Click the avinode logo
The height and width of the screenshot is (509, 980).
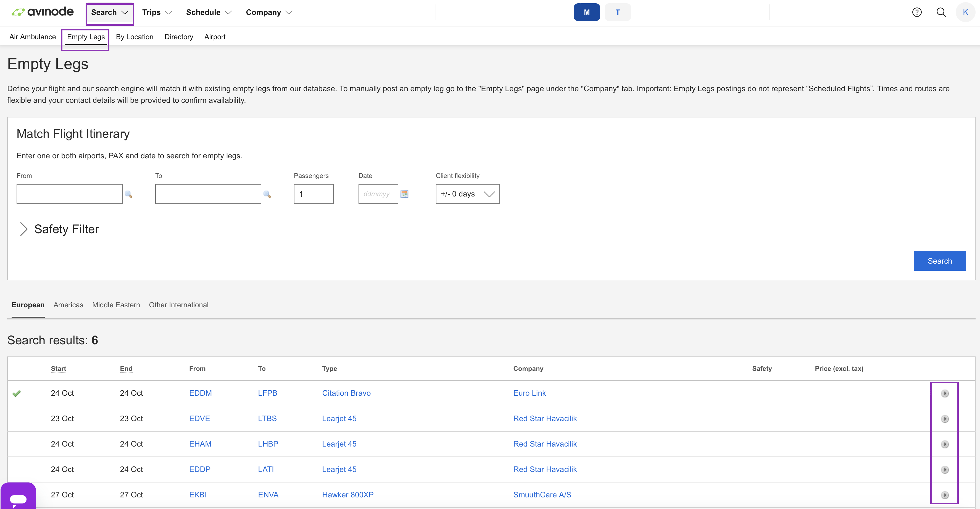[43, 12]
